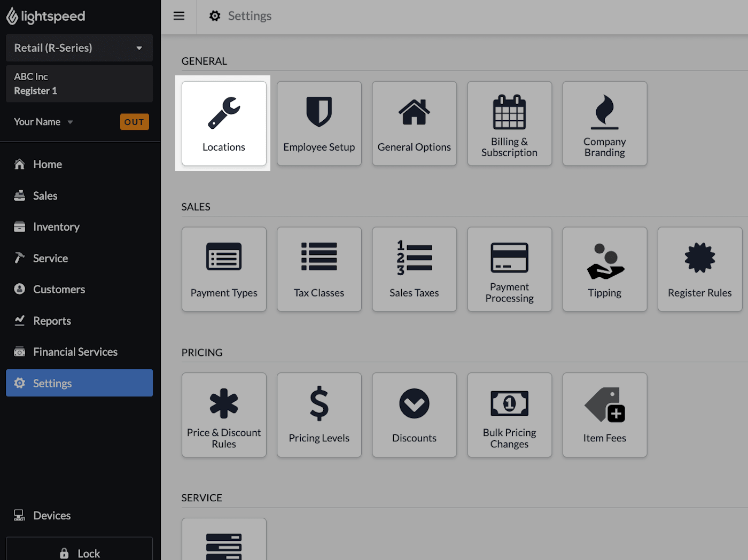Open Payment Types tile
Screen dimensions: 748x560
(224, 269)
